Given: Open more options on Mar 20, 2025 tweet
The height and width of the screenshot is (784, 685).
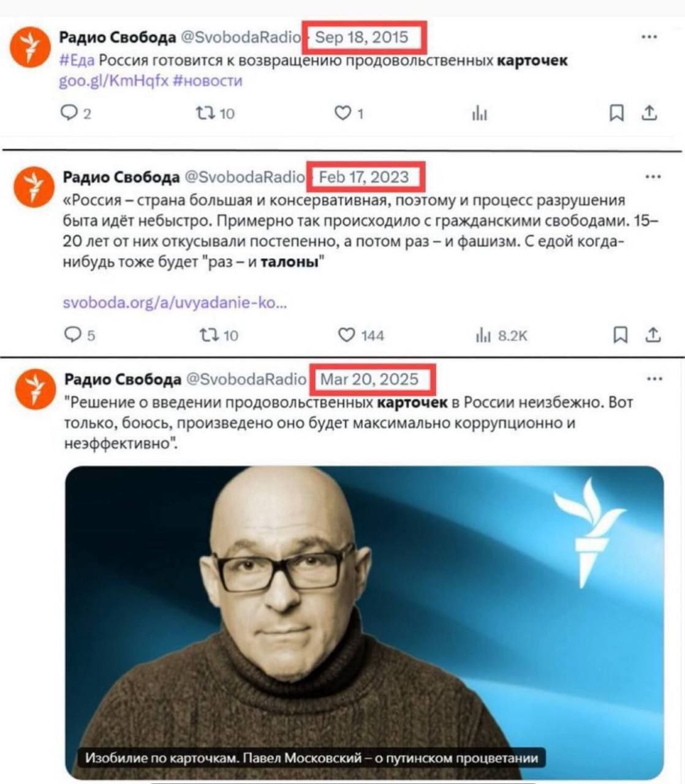Looking at the screenshot, I should pos(654,379).
